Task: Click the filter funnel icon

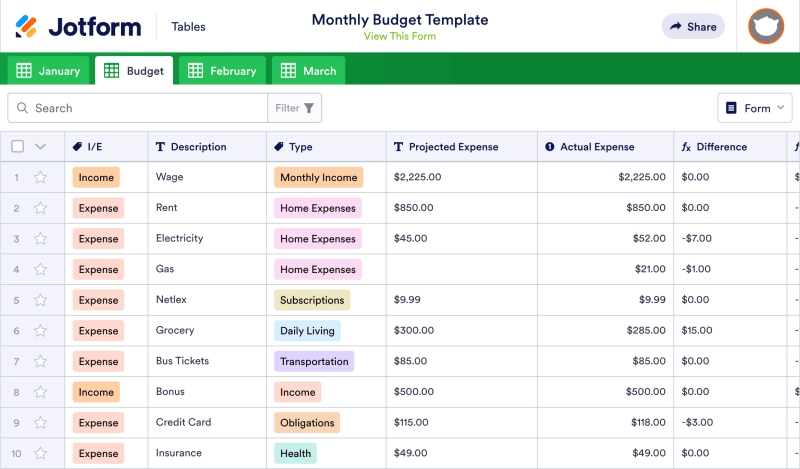Action: tap(309, 108)
